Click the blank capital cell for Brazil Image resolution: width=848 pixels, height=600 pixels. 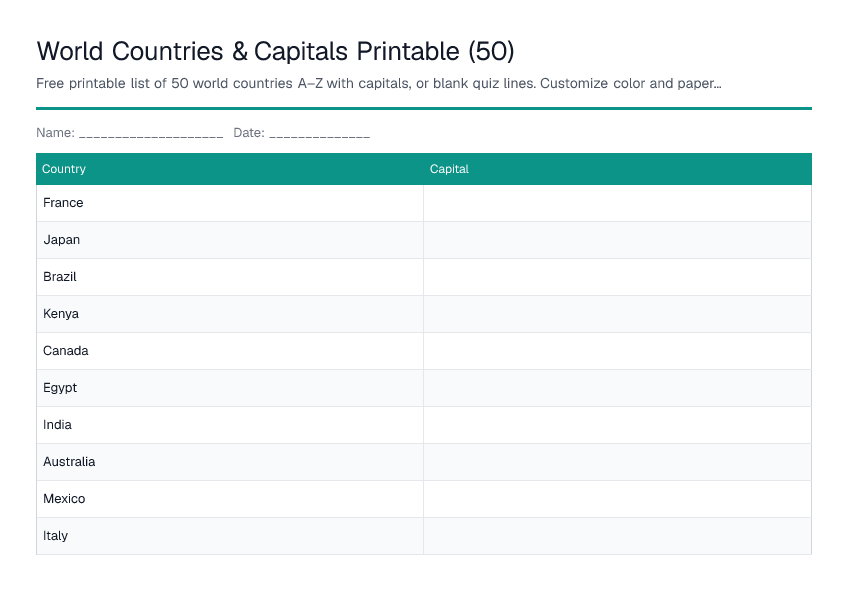pos(618,277)
